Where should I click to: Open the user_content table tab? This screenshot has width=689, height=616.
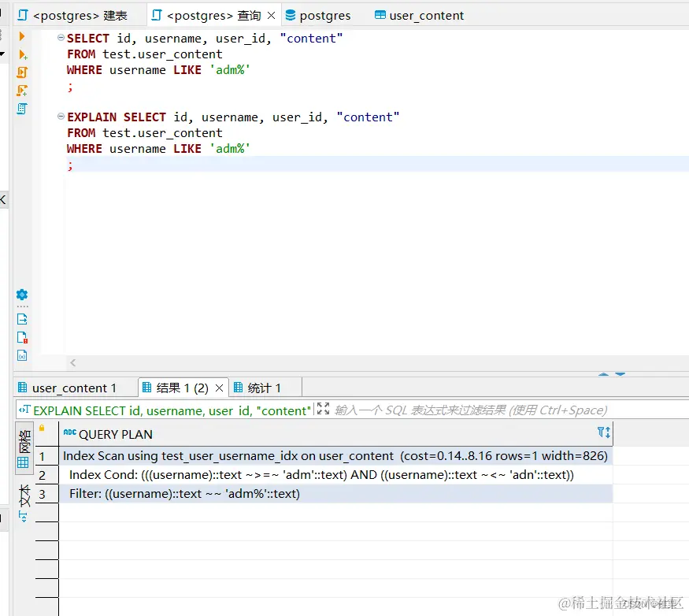click(x=419, y=16)
